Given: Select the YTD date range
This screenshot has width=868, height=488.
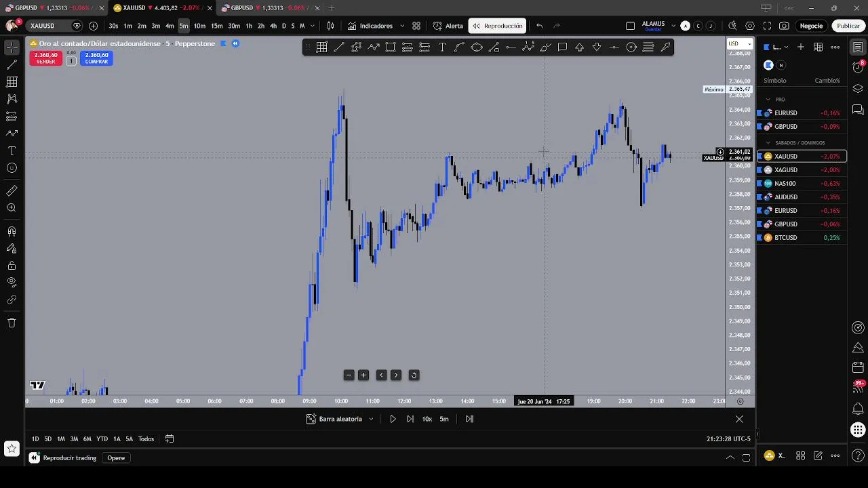Looking at the screenshot, I should click(102, 439).
